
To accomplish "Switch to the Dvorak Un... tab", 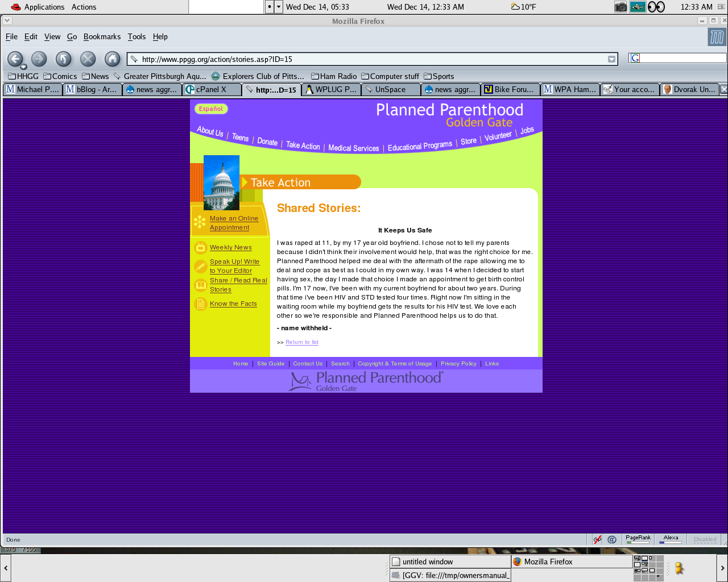I will (x=689, y=89).
